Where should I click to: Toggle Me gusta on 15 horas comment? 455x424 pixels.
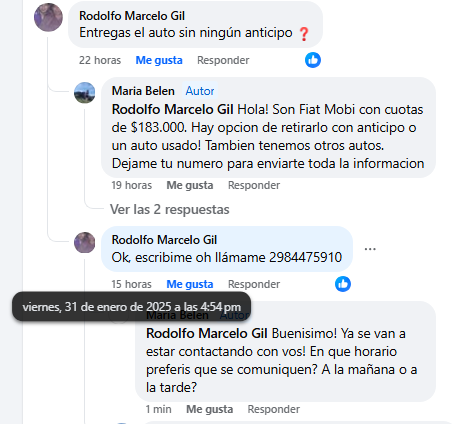[190, 284]
